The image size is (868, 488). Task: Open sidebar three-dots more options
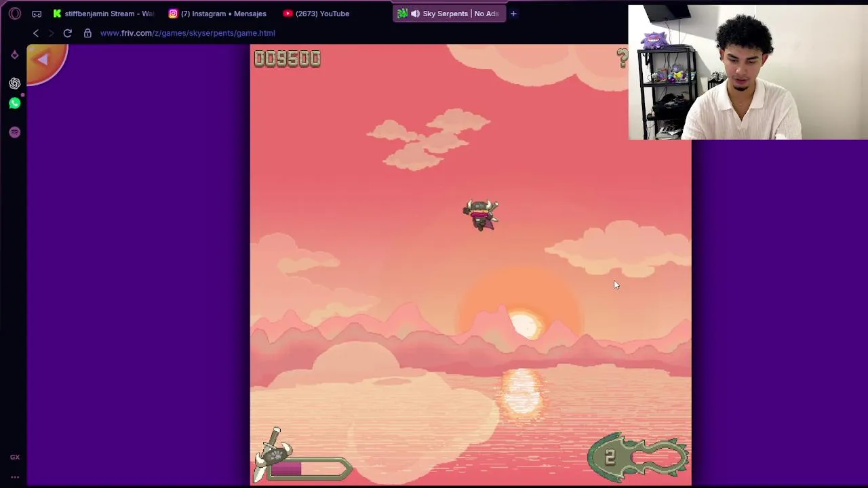point(15,477)
